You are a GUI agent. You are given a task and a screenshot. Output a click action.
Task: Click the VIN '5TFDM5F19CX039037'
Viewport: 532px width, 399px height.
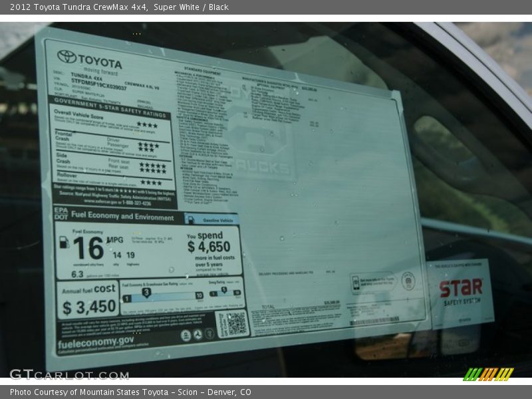(x=98, y=84)
